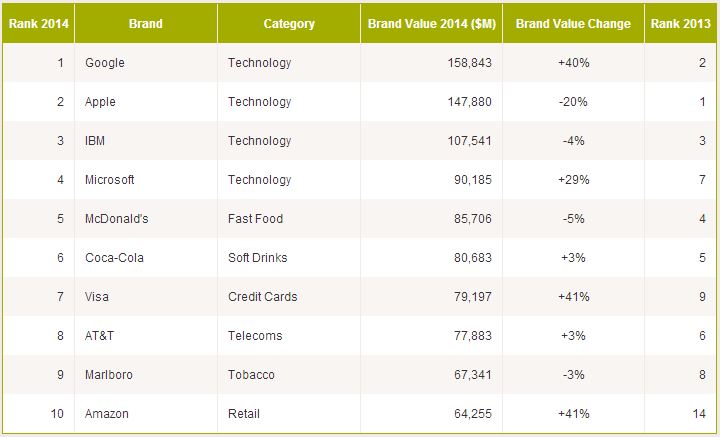Viewport: 720px width, 437px height.
Task: Click the Amazon brand name
Action: (x=108, y=414)
